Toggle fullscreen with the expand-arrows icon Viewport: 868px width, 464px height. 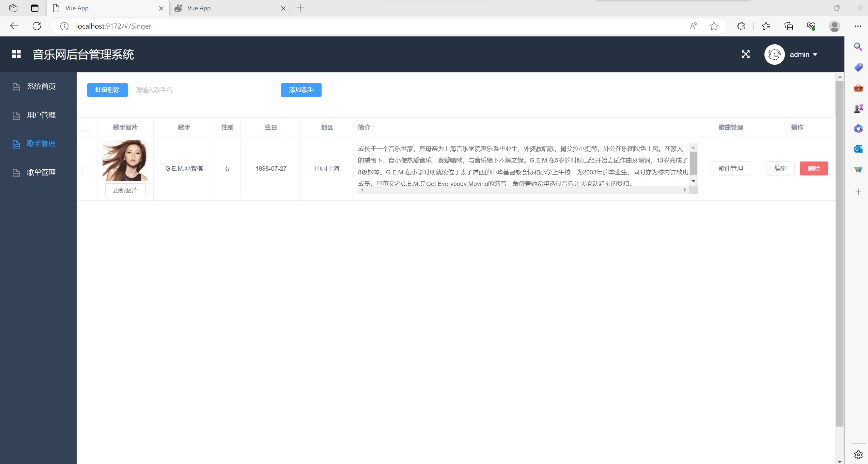coord(746,54)
